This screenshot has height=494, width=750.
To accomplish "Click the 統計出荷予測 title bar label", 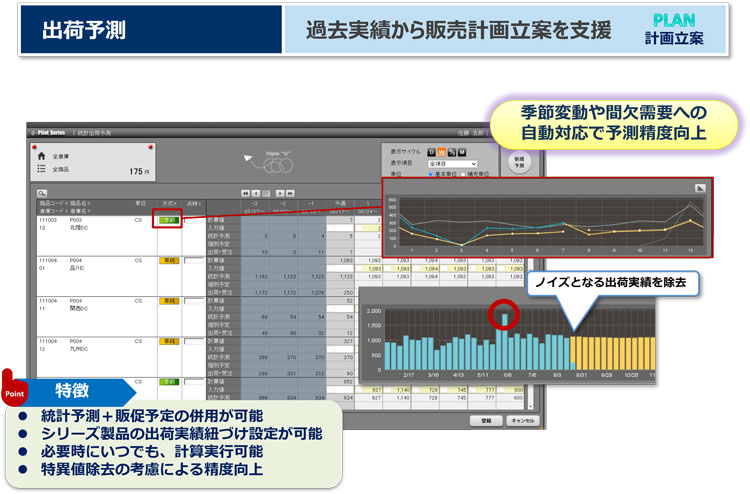I will (x=94, y=133).
